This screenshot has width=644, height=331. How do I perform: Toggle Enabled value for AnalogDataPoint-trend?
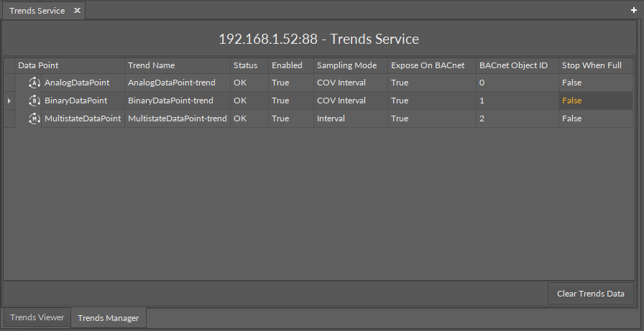(x=280, y=83)
